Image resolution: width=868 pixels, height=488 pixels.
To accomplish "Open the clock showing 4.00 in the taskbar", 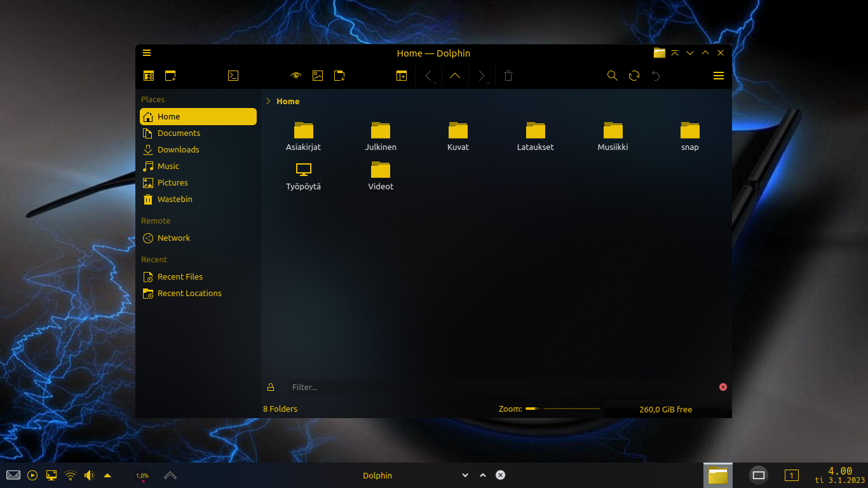I will pyautogui.click(x=840, y=475).
